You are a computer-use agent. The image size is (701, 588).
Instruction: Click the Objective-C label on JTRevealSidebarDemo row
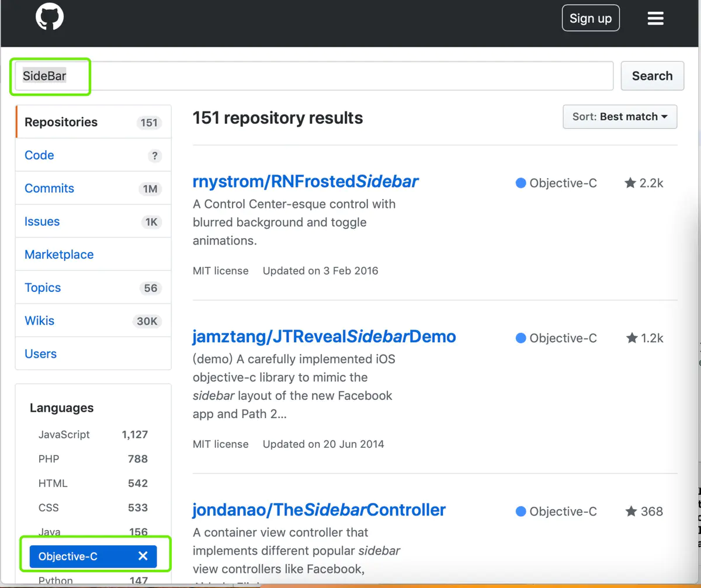coord(563,338)
